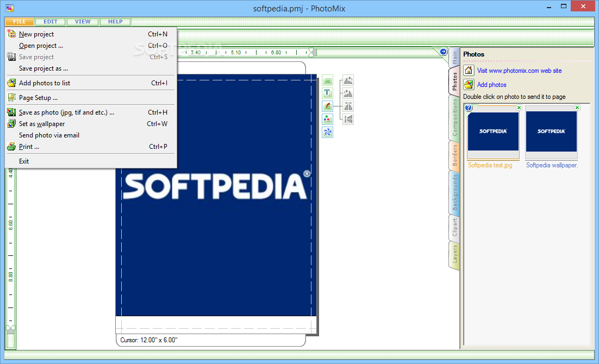
Task: Click the vertical ruler bottom marker
Action: tap(11, 329)
